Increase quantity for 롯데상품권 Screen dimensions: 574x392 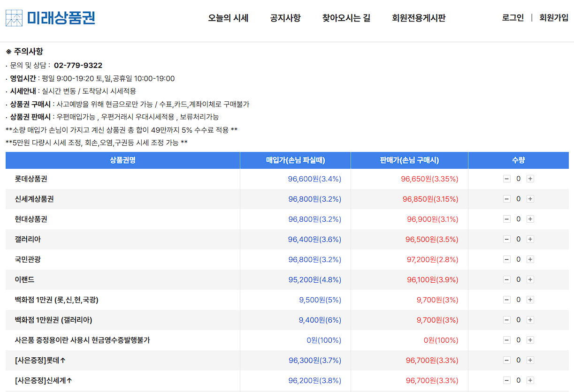point(530,179)
